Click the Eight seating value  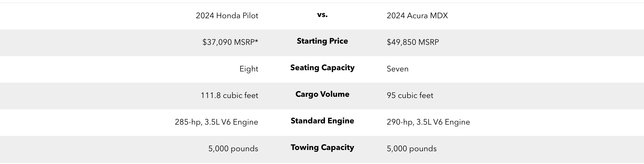tap(249, 69)
